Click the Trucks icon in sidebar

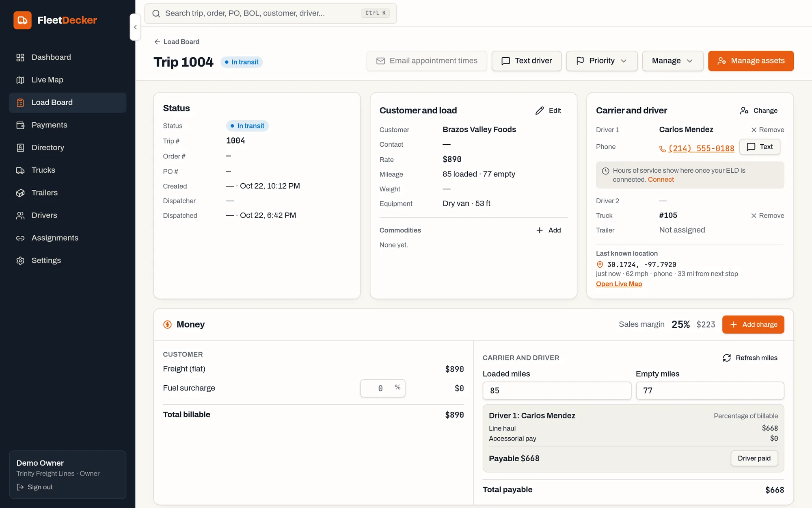(20, 170)
